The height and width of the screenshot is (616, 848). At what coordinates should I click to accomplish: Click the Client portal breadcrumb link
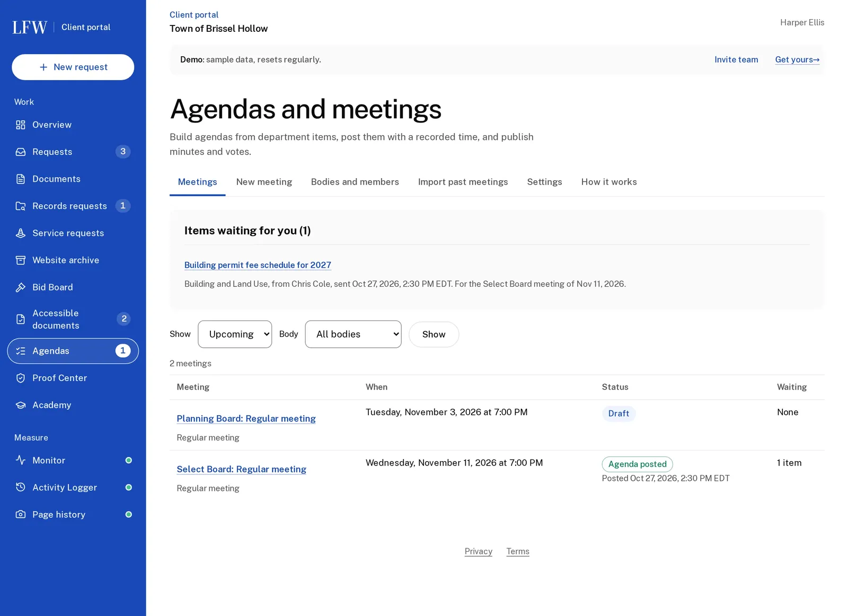194,15
